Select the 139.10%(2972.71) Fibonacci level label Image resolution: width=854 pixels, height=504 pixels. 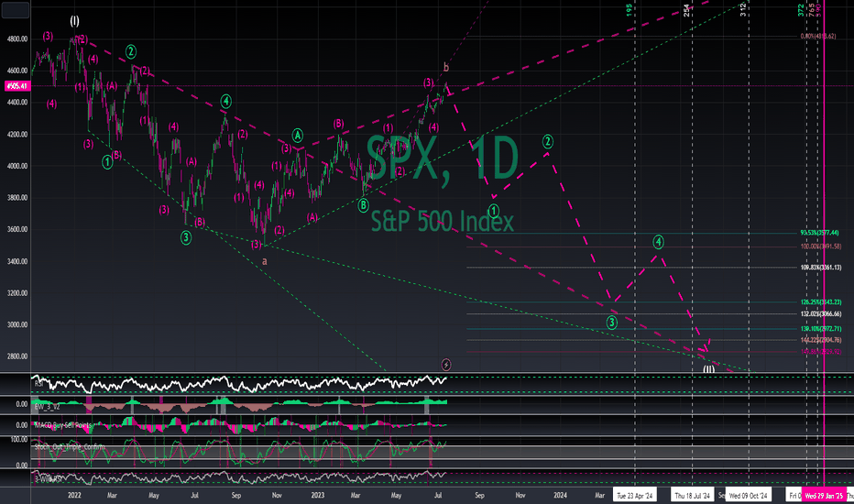click(820, 329)
